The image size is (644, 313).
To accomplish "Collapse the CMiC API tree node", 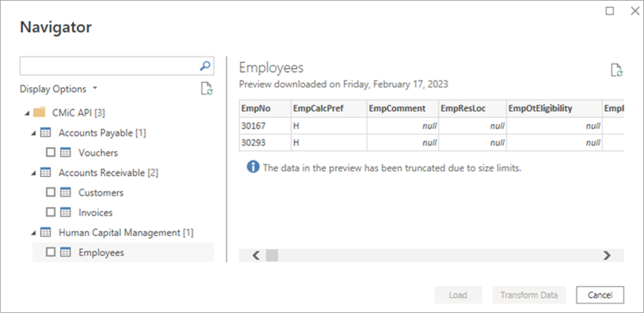I will click(27, 113).
